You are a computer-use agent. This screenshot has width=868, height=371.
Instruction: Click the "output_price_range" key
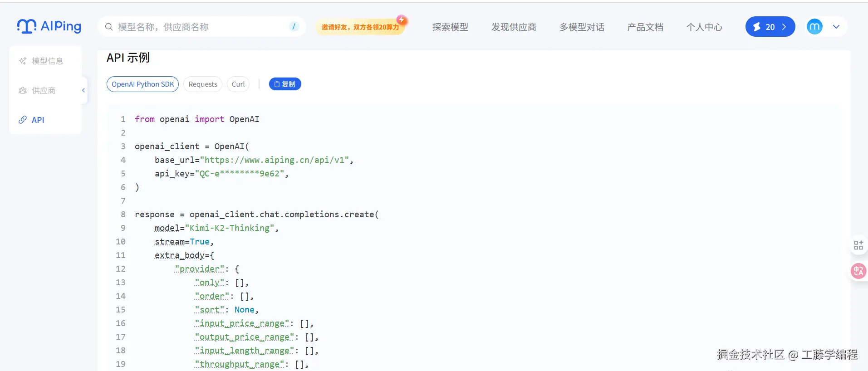click(245, 337)
